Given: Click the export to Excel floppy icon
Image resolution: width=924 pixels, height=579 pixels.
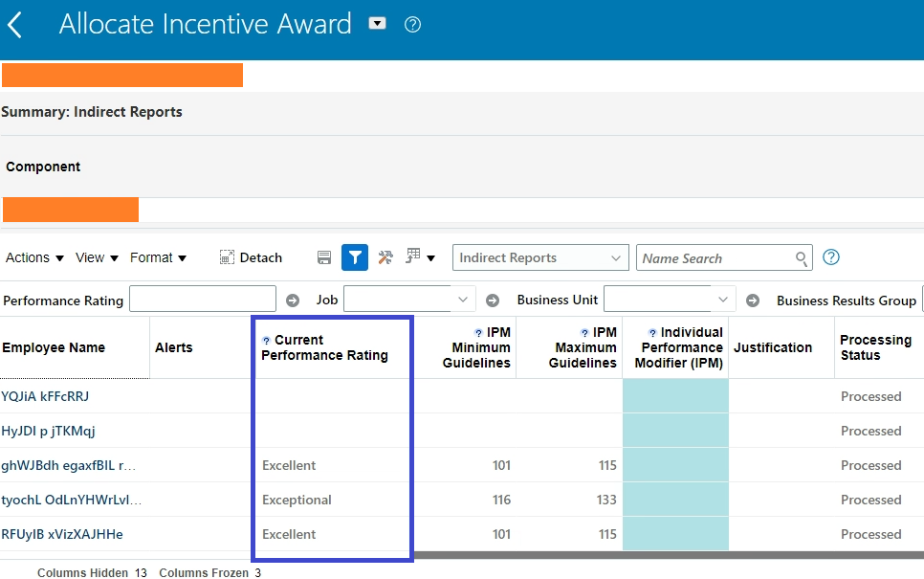Looking at the screenshot, I should point(323,256).
